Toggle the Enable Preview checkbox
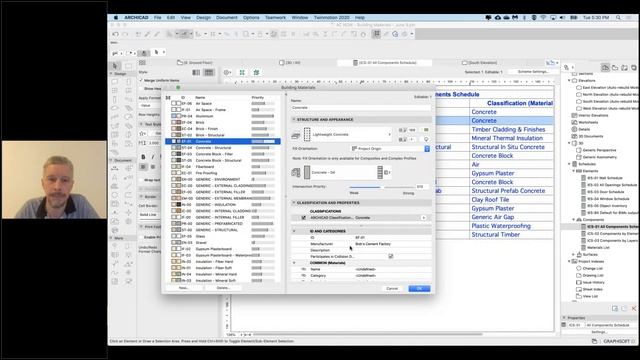This screenshot has height=360, width=640. (141, 237)
